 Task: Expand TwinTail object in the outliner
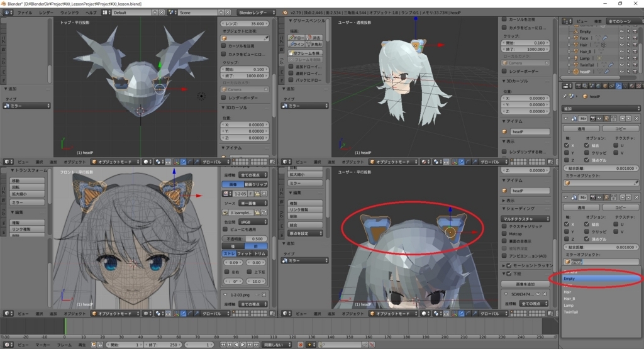pos(569,65)
